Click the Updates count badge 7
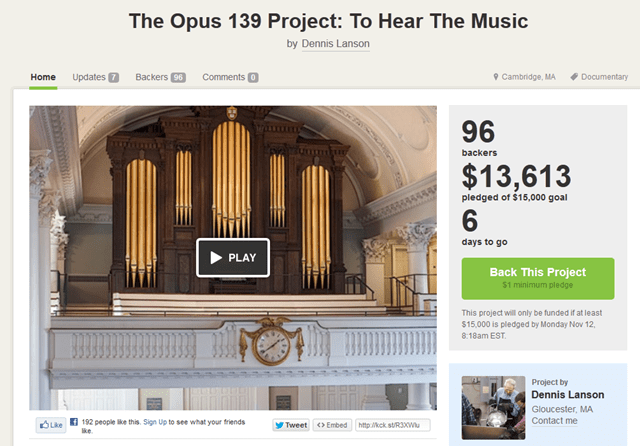 tap(113, 78)
